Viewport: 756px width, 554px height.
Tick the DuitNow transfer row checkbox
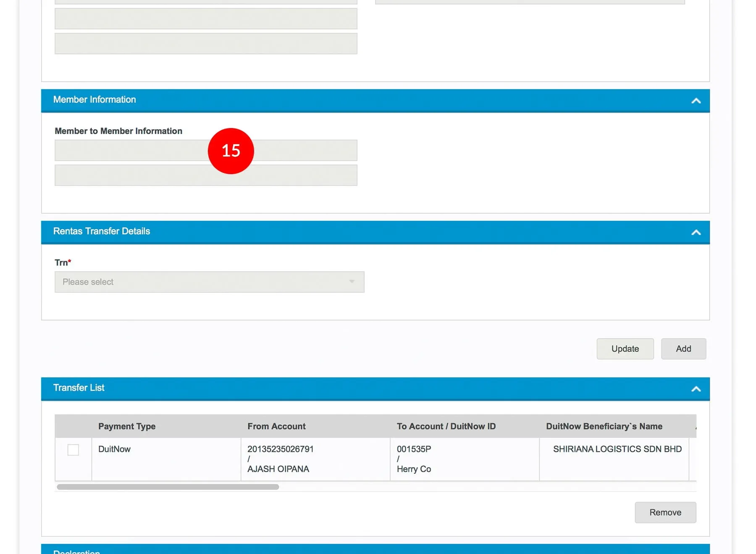point(73,450)
